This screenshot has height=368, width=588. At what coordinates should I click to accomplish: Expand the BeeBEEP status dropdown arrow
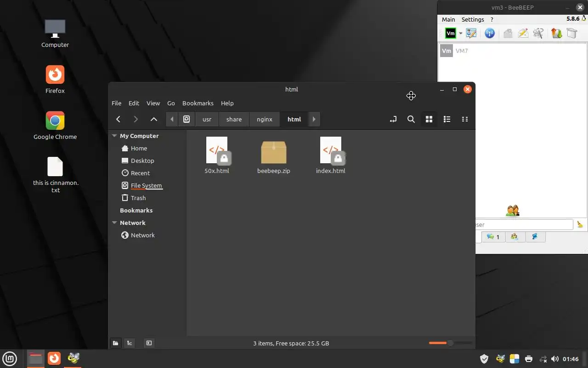tap(460, 33)
